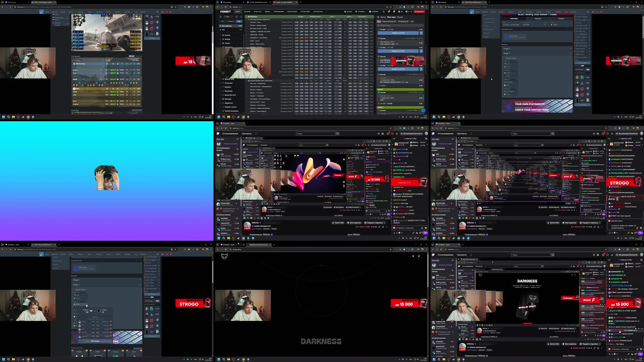This screenshot has width=644, height=362.
Task: Open the chat settings gear in Twitch chat
Action: [420, 233]
